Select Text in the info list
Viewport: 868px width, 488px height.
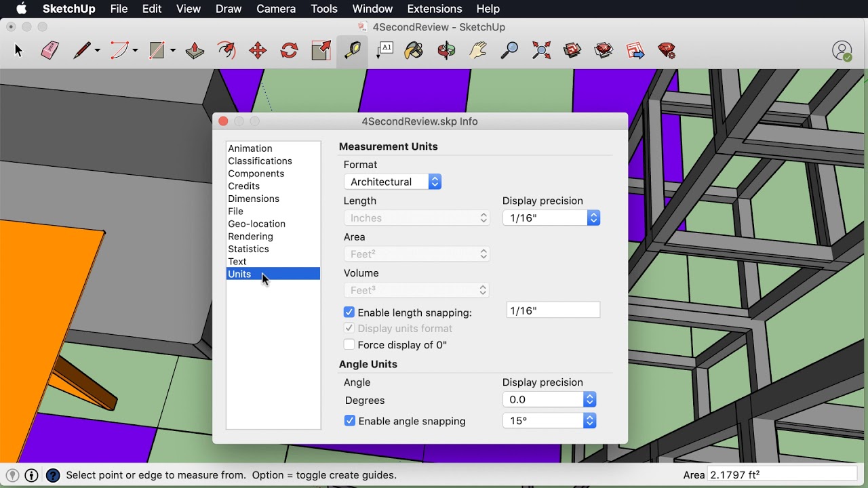(273, 262)
